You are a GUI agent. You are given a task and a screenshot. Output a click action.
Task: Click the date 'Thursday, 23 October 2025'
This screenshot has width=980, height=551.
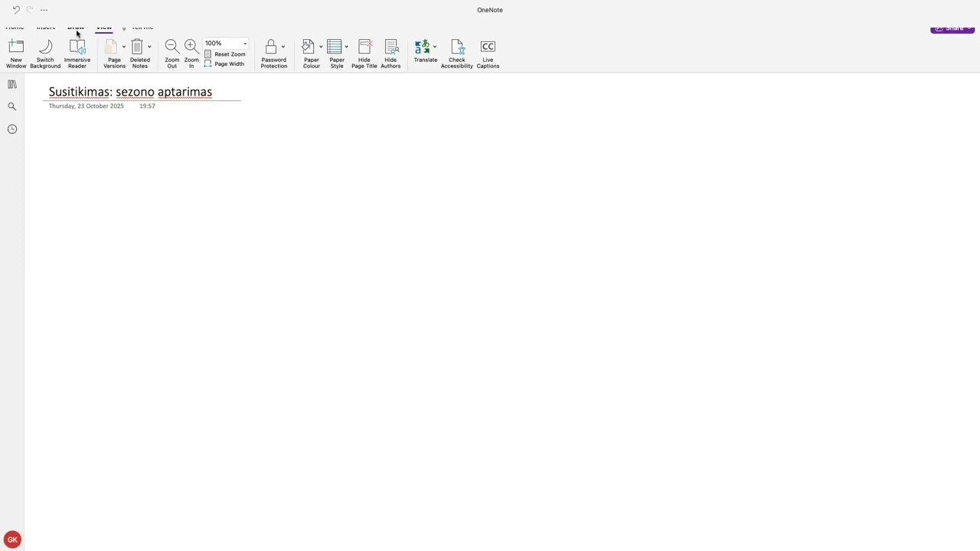pyautogui.click(x=87, y=106)
